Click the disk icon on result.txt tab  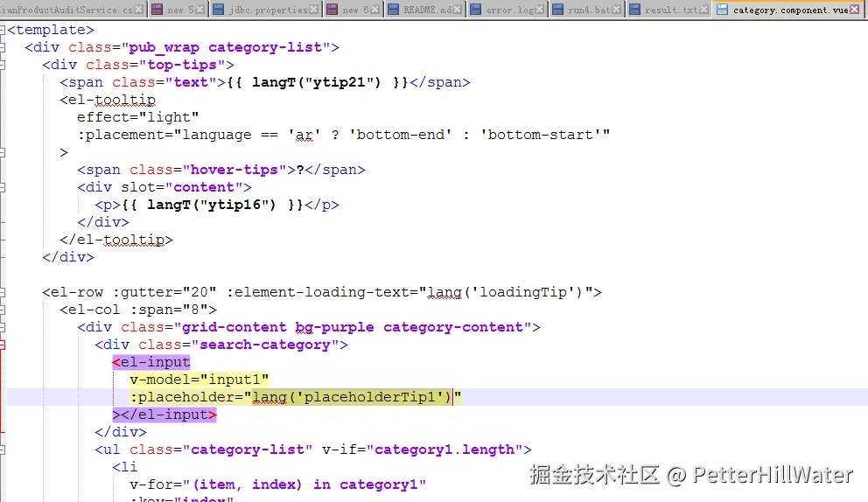635,10
